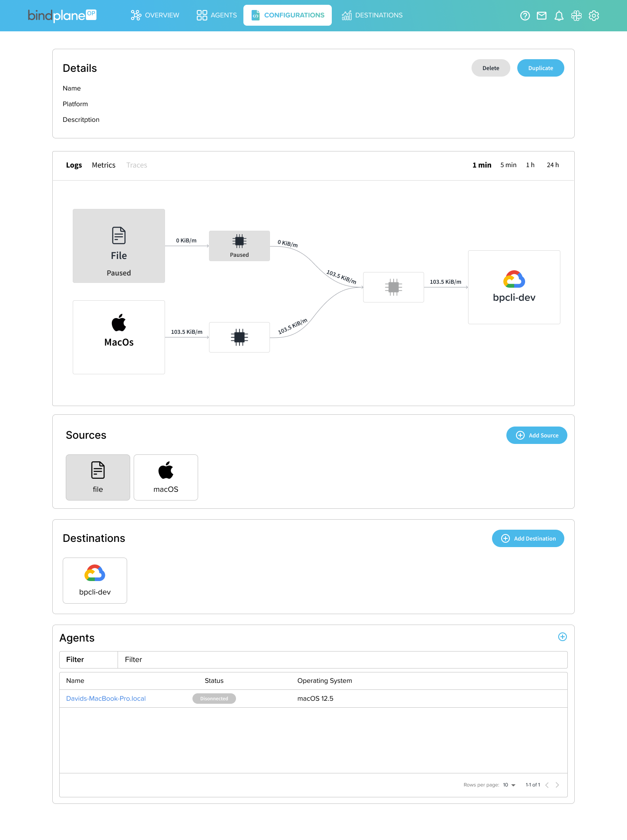Viewport: 627px width, 840px height.
Task: Go to next page of agents
Action: [x=557, y=785]
